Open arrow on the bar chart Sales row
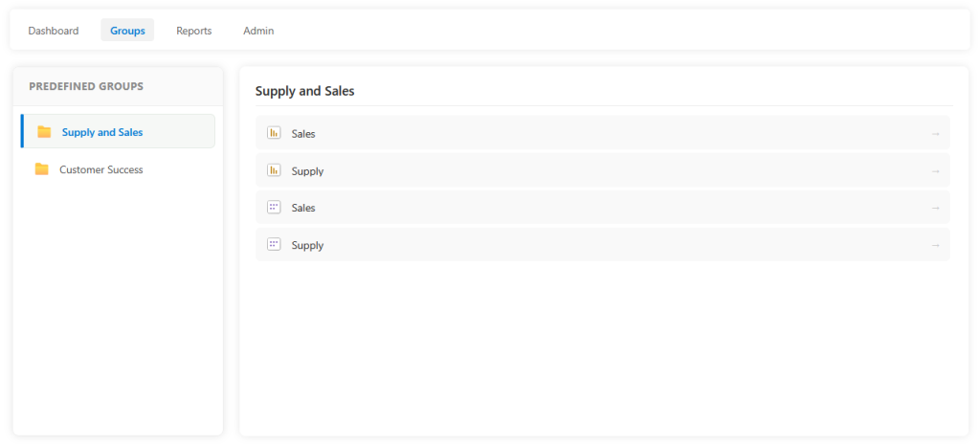The width and height of the screenshot is (980, 446). (x=935, y=133)
